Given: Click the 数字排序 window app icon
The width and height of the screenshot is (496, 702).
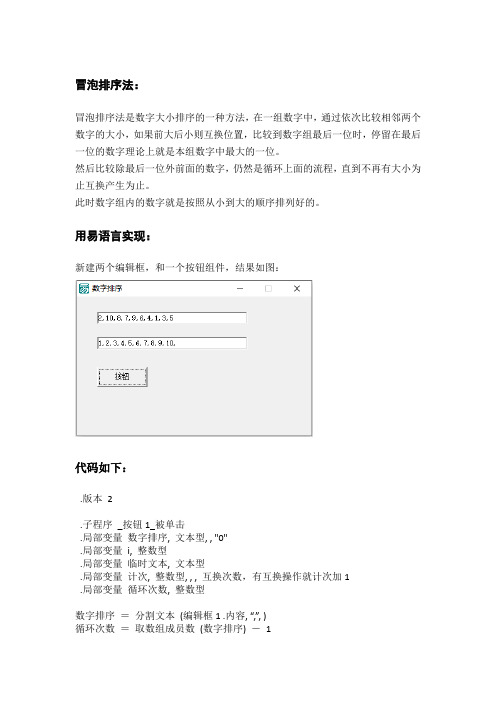Looking at the screenshot, I should (84, 288).
